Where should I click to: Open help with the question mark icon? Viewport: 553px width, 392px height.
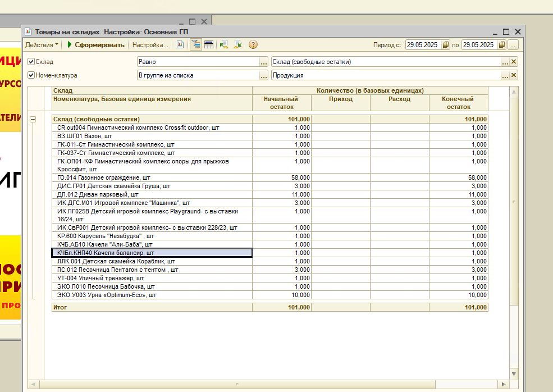[253, 45]
